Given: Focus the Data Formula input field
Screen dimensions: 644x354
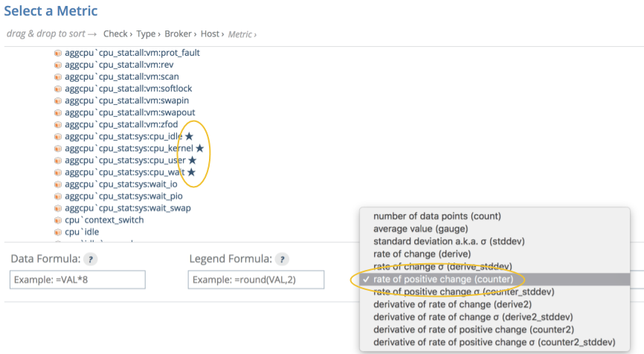Looking at the screenshot, I should click(x=77, y=280).
